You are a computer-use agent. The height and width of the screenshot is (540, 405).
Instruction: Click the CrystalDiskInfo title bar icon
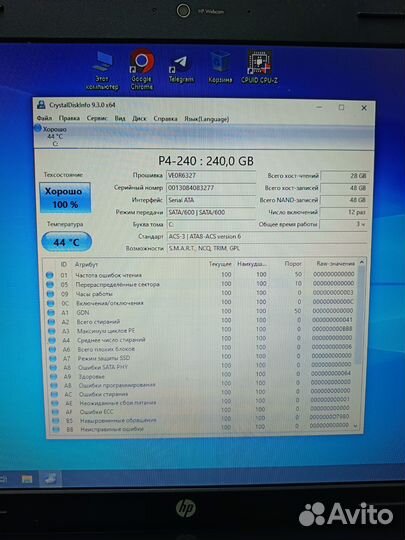pyautogui.click(x=41, y=105)
